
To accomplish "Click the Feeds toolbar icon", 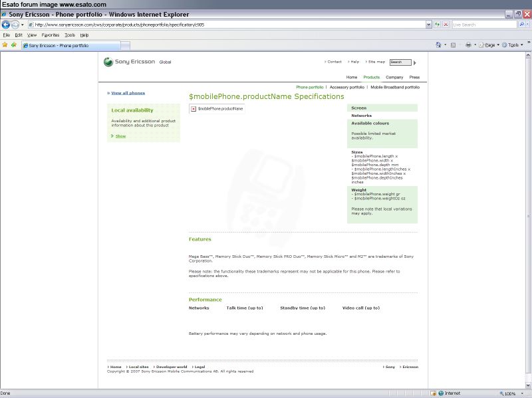I will (453, 45).
